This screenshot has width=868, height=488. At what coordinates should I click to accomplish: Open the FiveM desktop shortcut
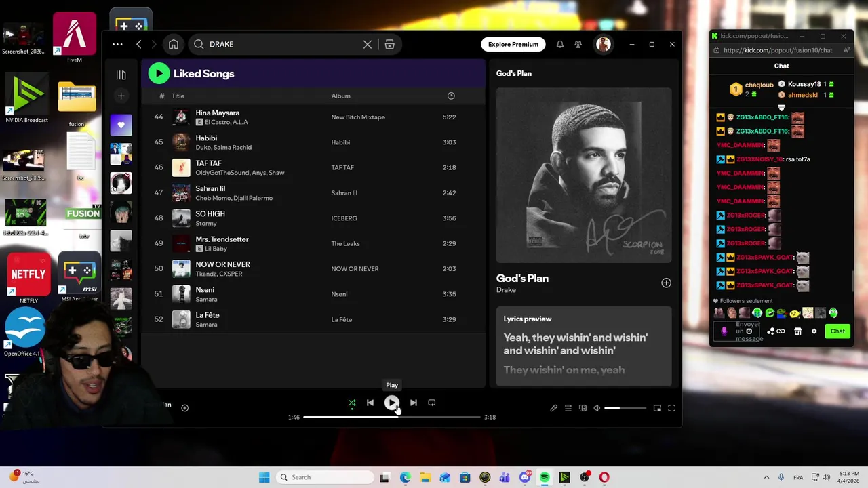point(74,37)
